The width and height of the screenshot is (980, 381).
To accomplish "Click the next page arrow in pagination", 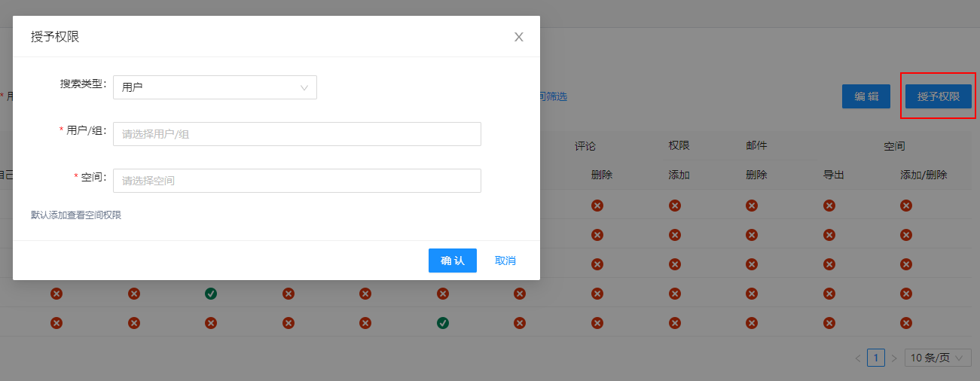I will pyautogui.click(x=894, y=358).
